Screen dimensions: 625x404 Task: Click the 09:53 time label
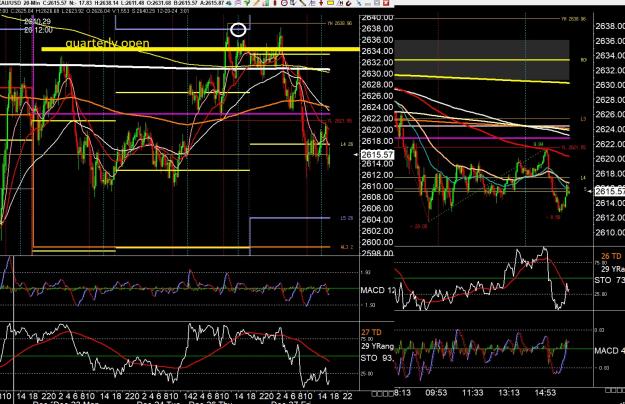pyautogui.click(x=436, y=393)
